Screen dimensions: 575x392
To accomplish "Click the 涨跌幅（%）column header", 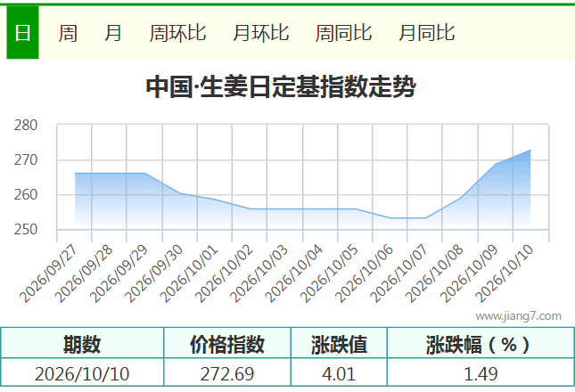I will [x=481, y=344].
